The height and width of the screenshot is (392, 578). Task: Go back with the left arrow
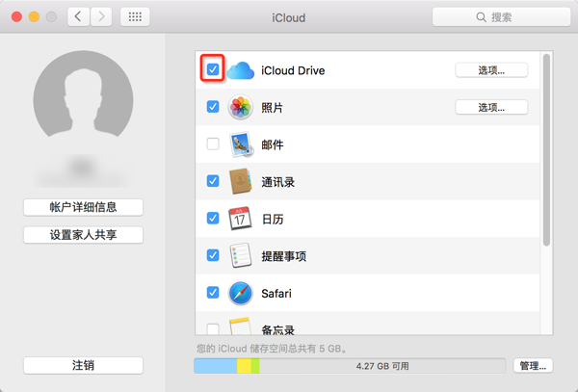[78, 16]
